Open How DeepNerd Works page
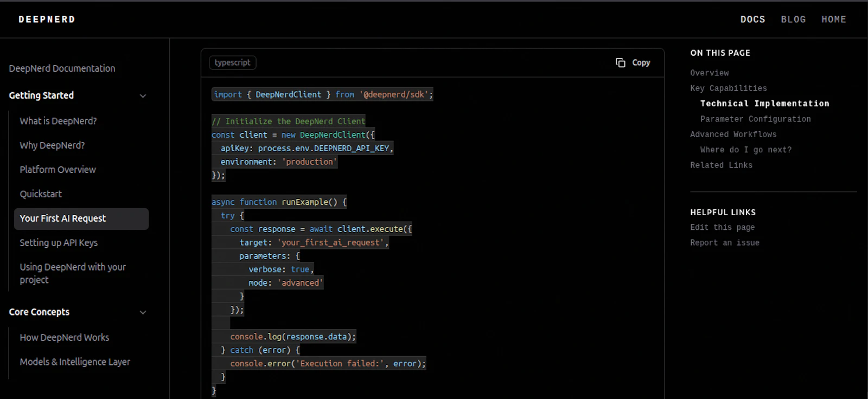 64,338
